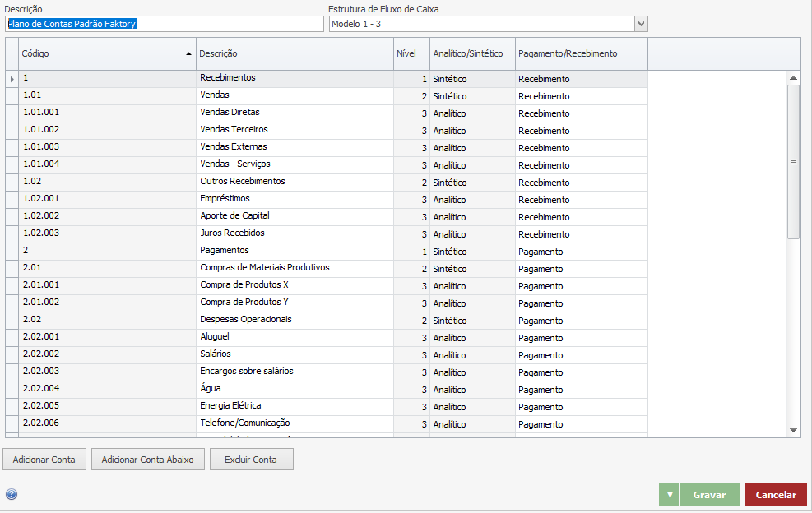Click the Adicionar Conta button
This screenshot has height=513, width=812.
44,460
